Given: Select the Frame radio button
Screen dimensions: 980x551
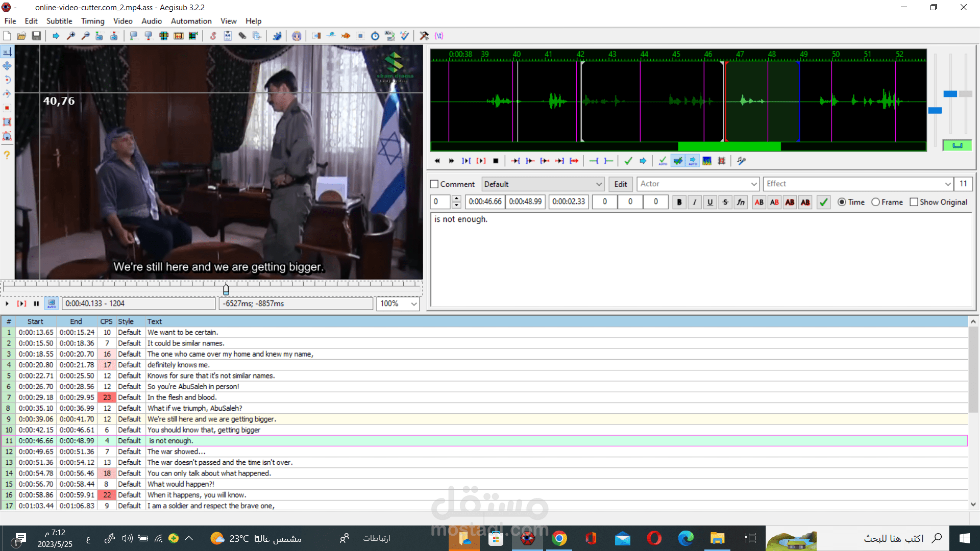Looking at the screenshot, I should click(876, 202).
